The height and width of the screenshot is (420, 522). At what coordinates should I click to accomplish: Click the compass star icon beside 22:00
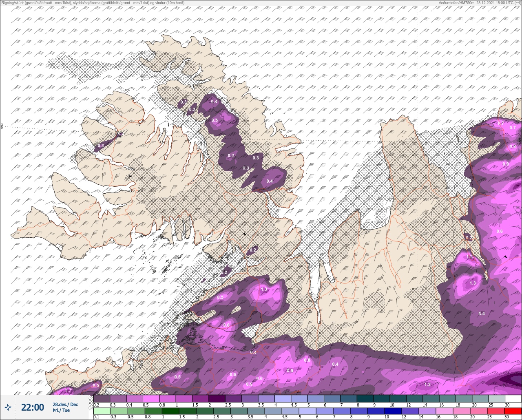click(x=8, y=407)
